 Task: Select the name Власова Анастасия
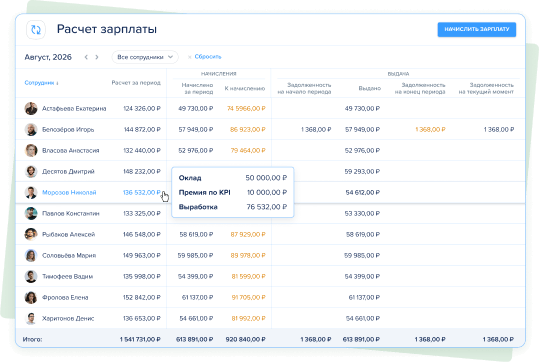(71, 151)
